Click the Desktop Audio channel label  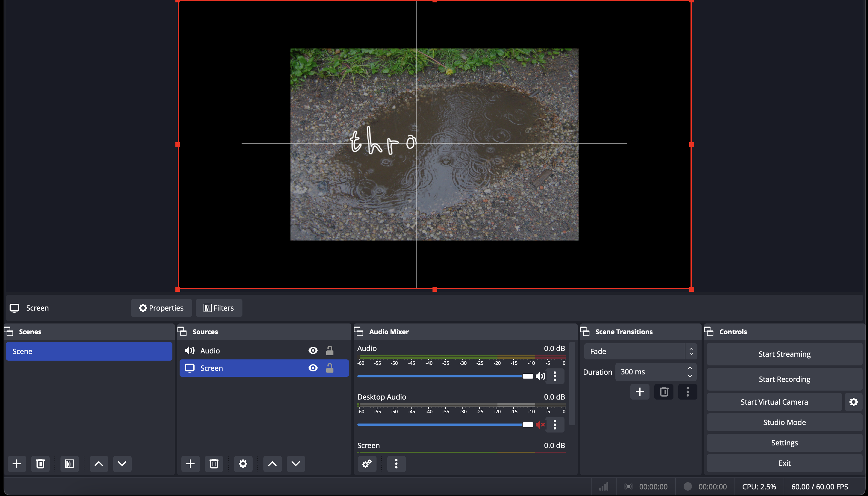pos(382,397)
